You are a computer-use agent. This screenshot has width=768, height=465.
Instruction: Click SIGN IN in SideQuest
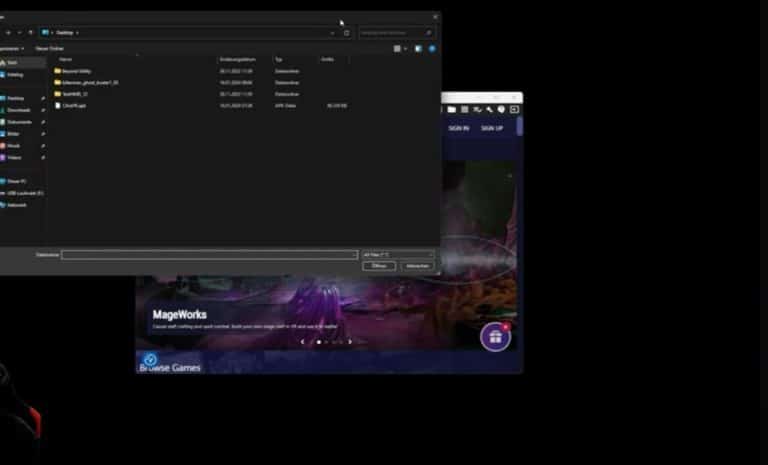[x=458, y=128]
